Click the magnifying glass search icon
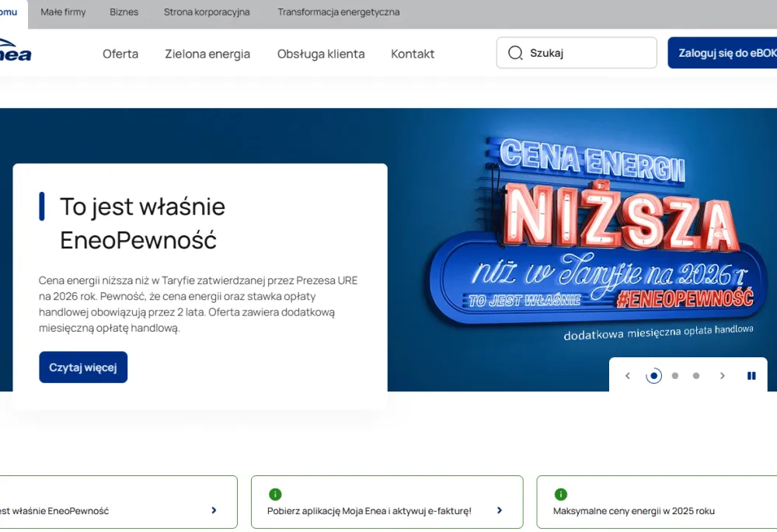 514,53
